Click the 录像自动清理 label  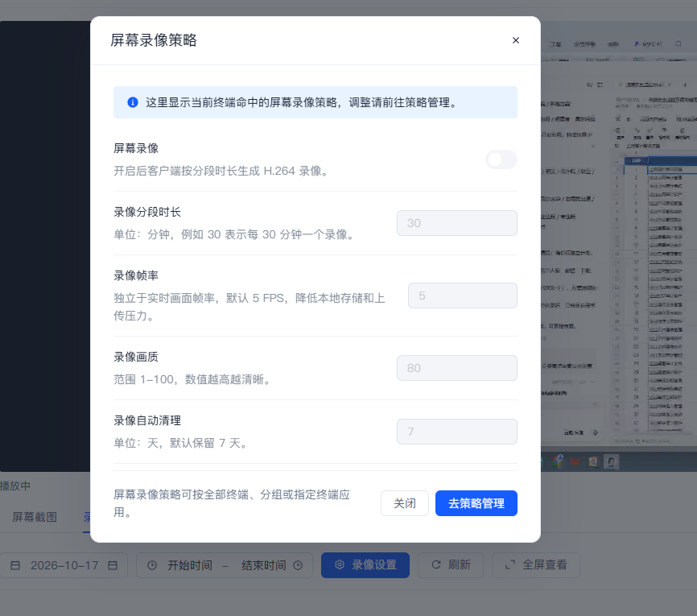pos(147,421)
